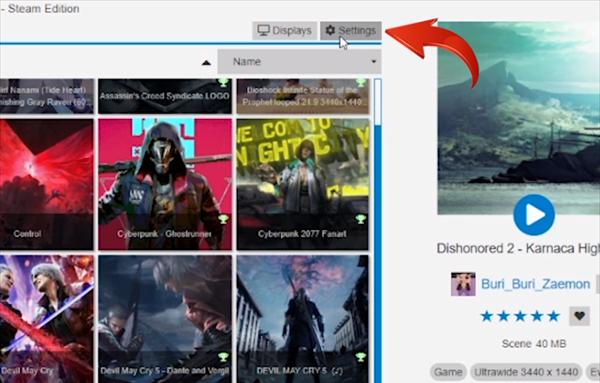
Task: Click the wallpaper list vertical scrollbar
Action: (378, 230)
